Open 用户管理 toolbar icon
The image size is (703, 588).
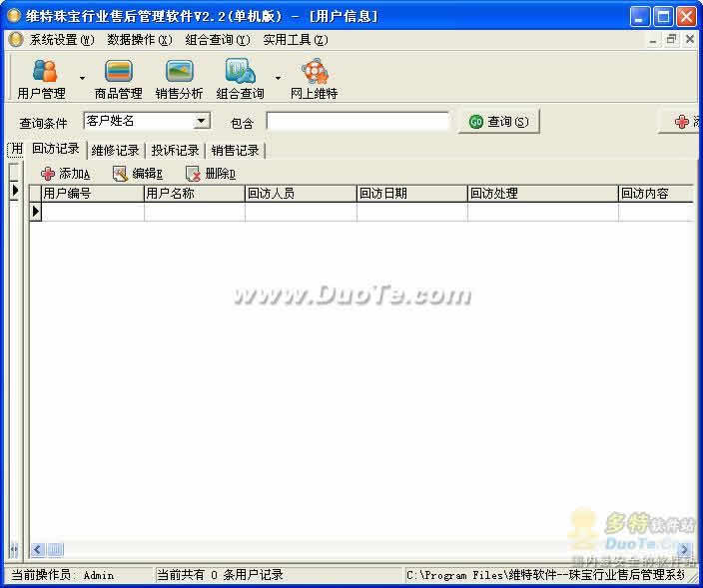coord(42,79)
